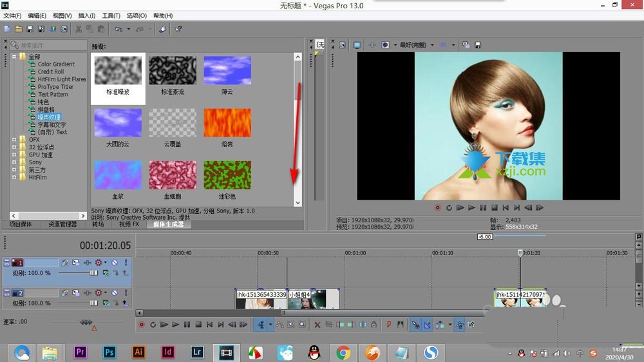
Task: Copy preview snapshot to clipboard icon
Action: coord(466,45)
